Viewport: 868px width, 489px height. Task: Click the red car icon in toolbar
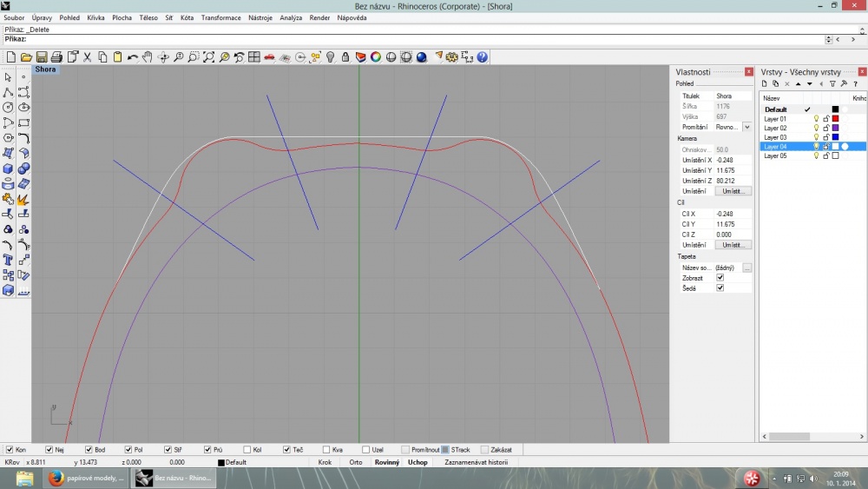pyautogui.click(x=270, y=57)
